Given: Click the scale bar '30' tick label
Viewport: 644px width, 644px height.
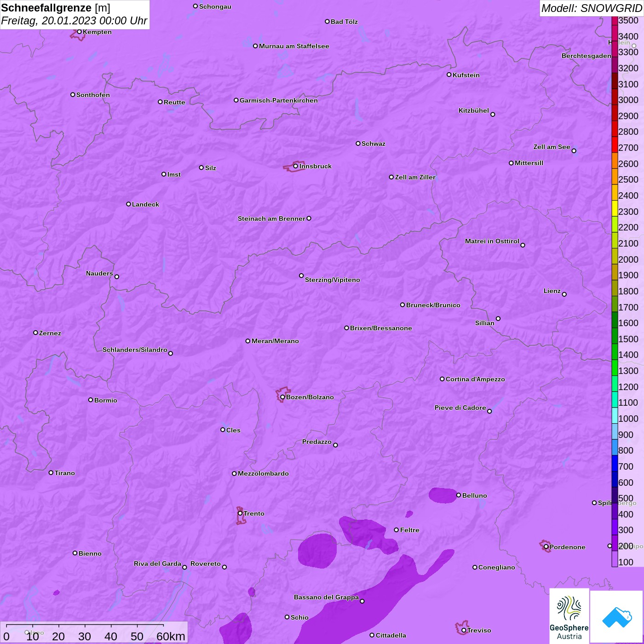Looking at the screenshot, I should pos(85,636).
